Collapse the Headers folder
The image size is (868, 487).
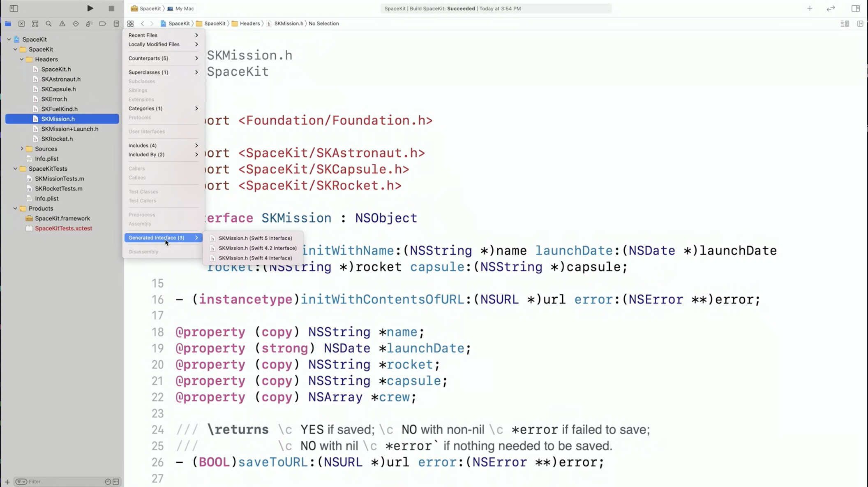22,59
